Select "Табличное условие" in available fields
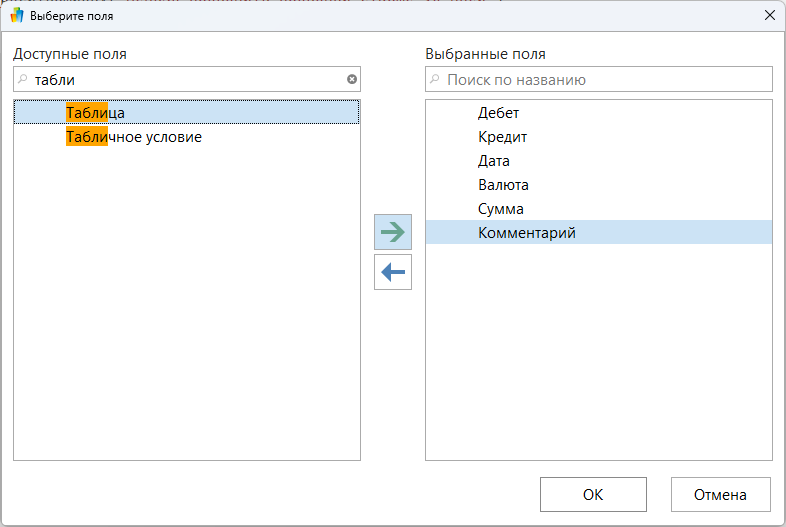 134,137
